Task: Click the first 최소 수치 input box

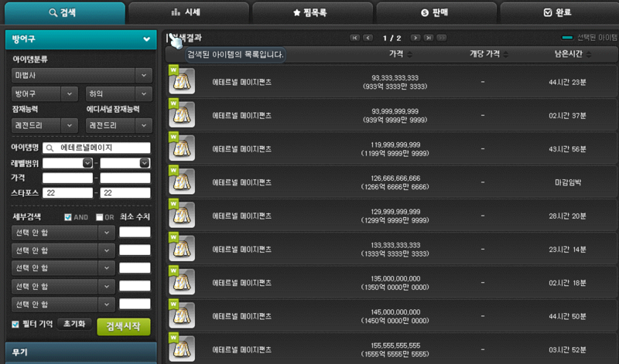Action: [x=135, y=233]
